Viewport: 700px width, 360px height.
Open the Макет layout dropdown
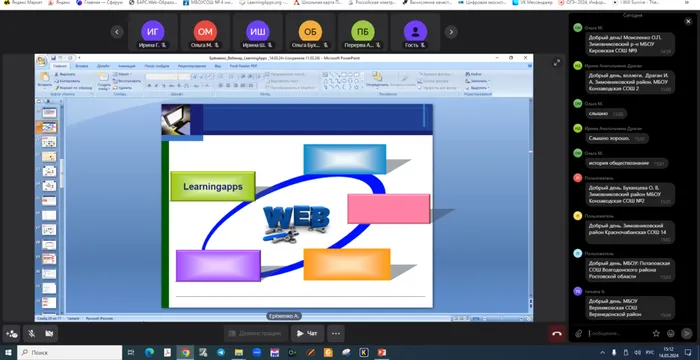click(122, 74)
